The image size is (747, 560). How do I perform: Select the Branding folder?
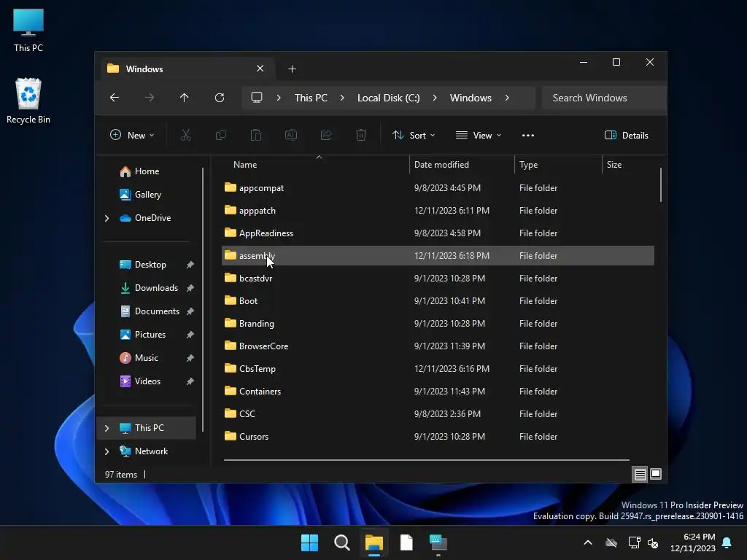pos(438,324)
